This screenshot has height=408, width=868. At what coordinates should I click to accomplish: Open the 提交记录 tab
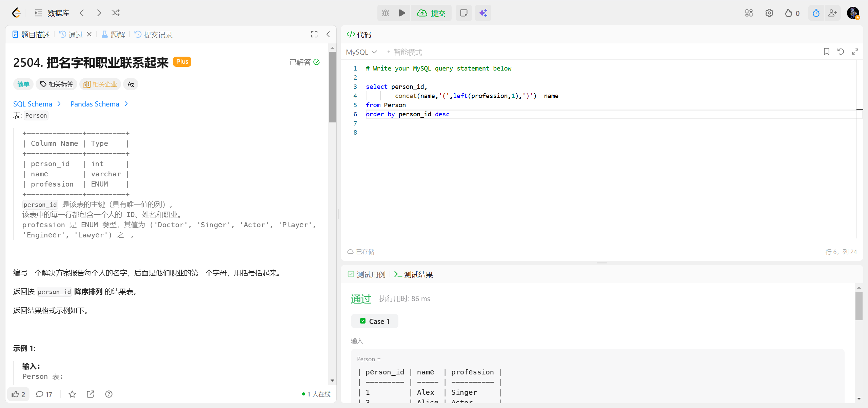pos(154,35)
